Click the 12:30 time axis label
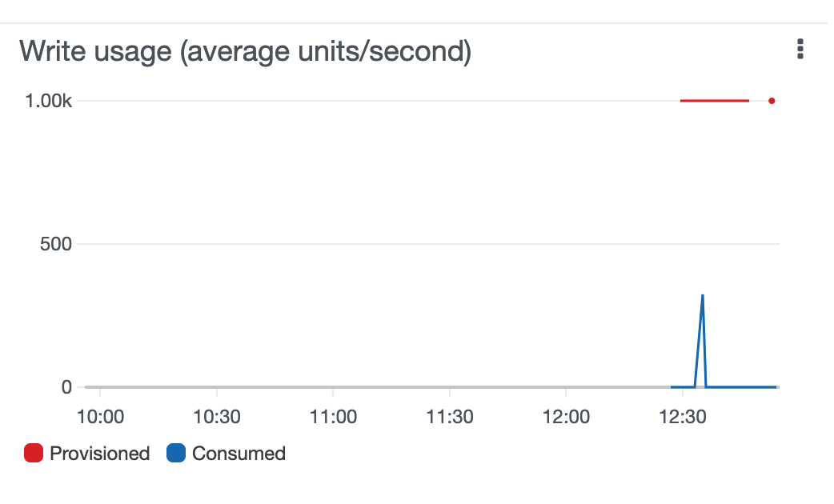 pos(683,417)
